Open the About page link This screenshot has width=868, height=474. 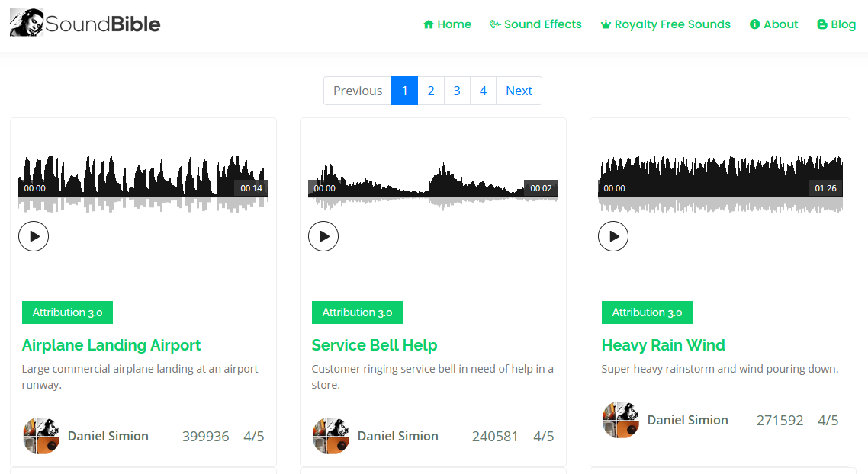(x=774, y=24)
